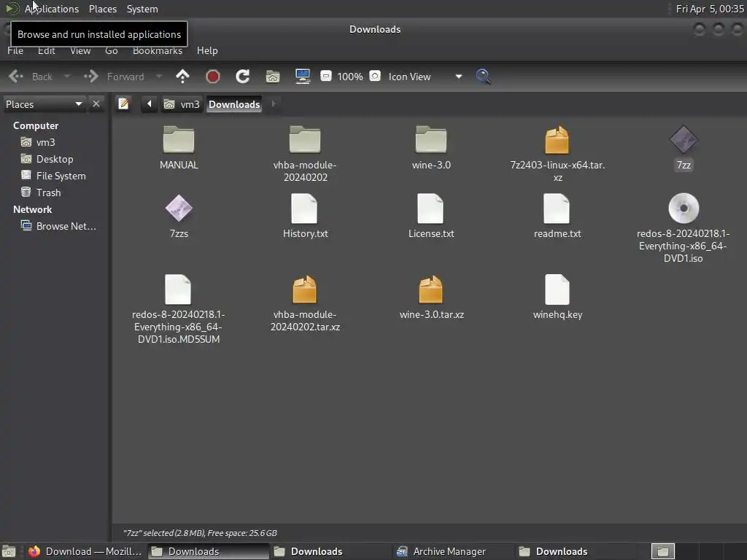Select the 7zz executable file
This screenshot has height=560, width=747.
coord(684,148)
